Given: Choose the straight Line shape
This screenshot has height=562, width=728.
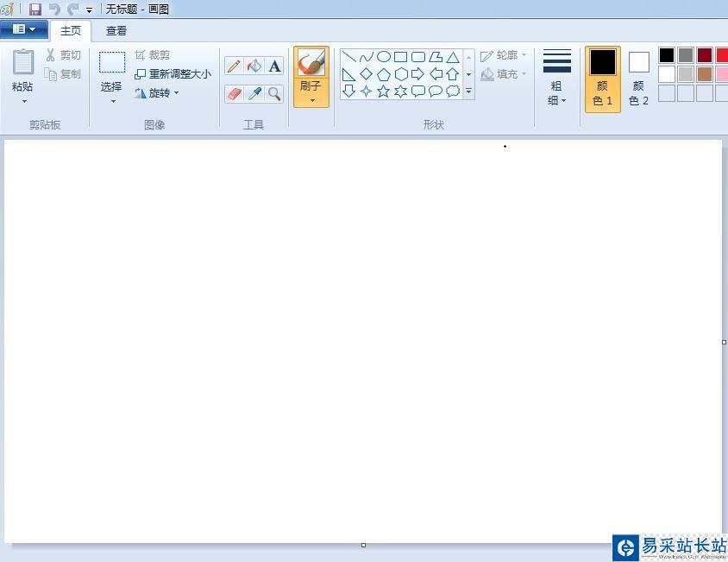Looking at the screenshot, I should tap(348, 57).
